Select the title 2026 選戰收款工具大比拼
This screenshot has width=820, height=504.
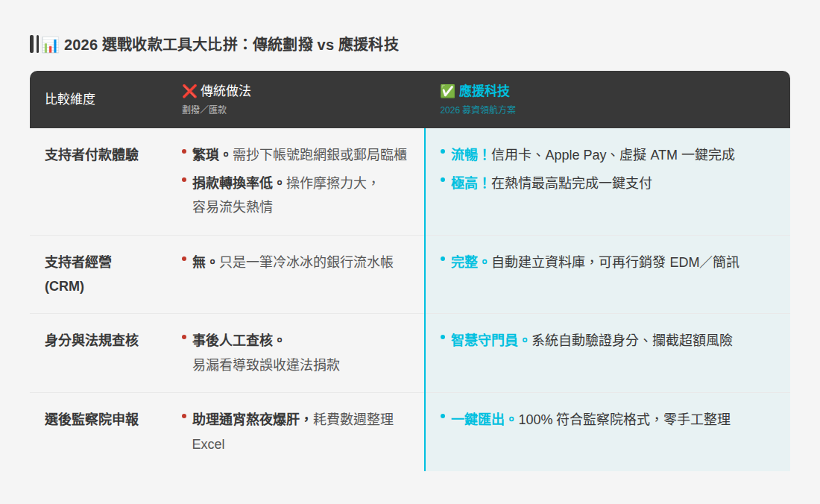[151, 45]
